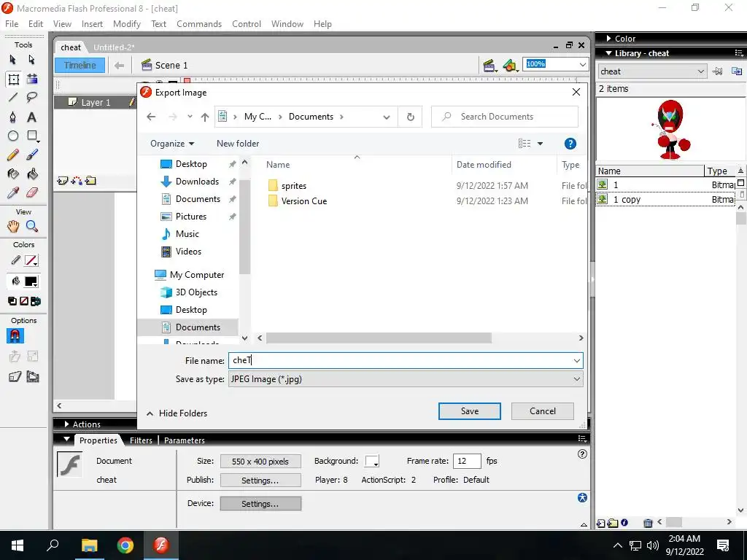Open the stroke color swatch

[31, 260]
